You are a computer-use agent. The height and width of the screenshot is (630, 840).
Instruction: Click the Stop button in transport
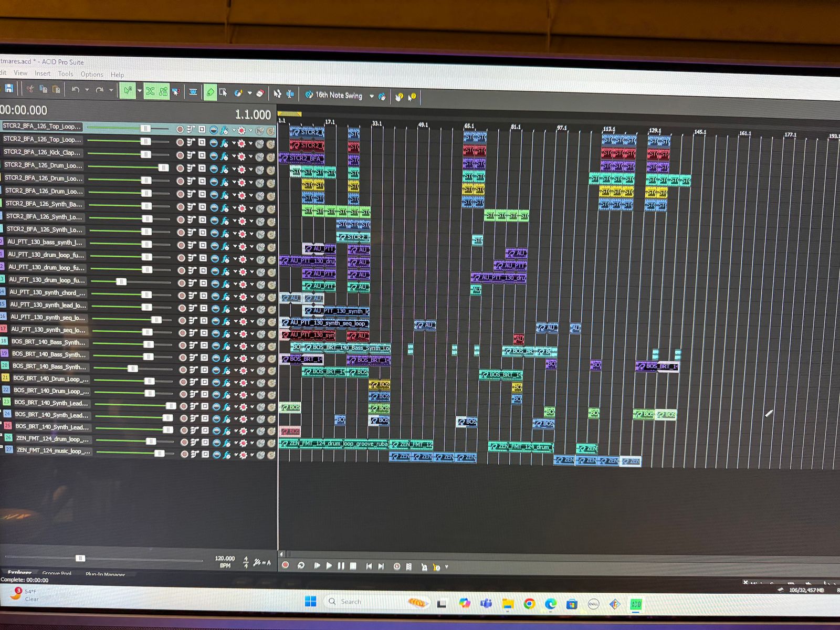[x=353, y=566]
